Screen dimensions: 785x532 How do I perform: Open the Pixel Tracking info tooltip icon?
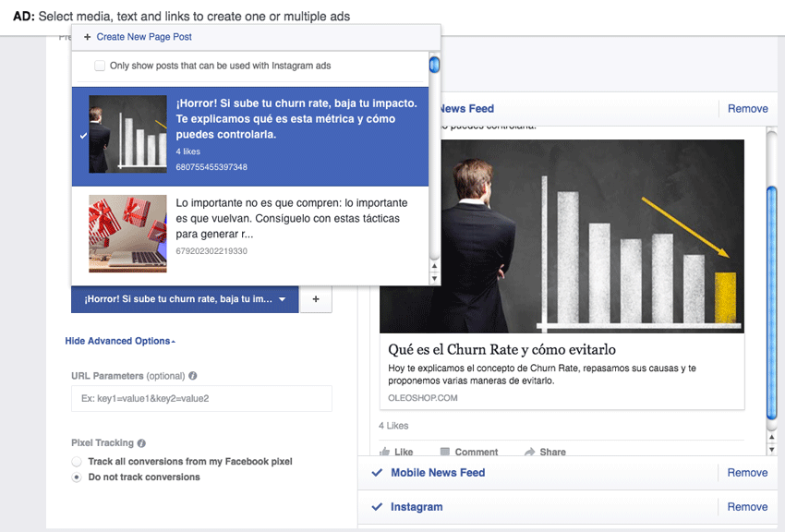[x=141, y=443]
